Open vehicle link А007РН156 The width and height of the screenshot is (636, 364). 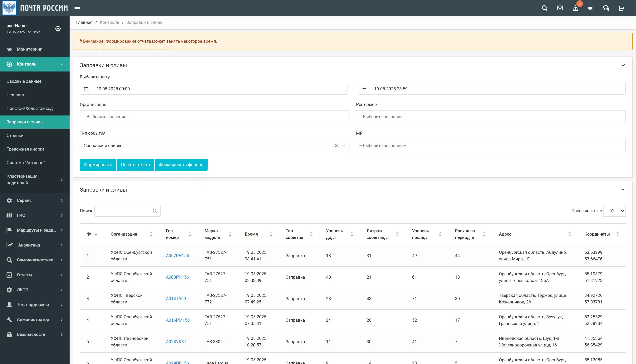[x=177, y=256]
